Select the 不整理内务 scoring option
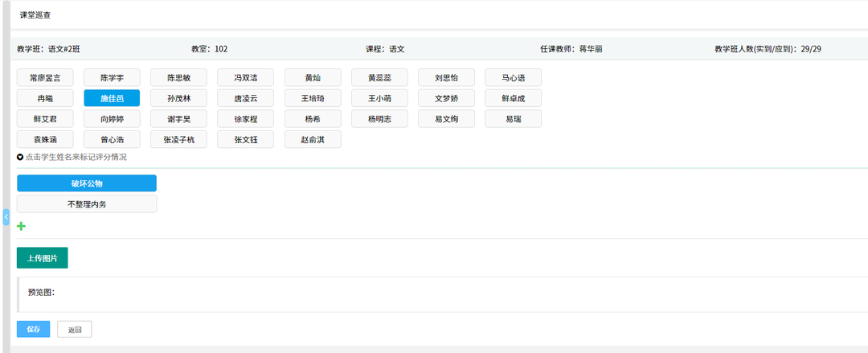 (x=87, y=204)
